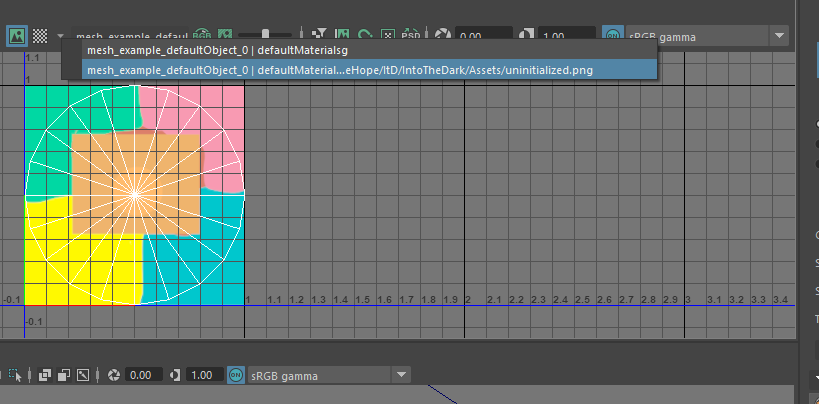Image resolution: width=819 pixels, height=404 pixels.
Task: Click the dim image icon
Action: [x=225, y=35]
